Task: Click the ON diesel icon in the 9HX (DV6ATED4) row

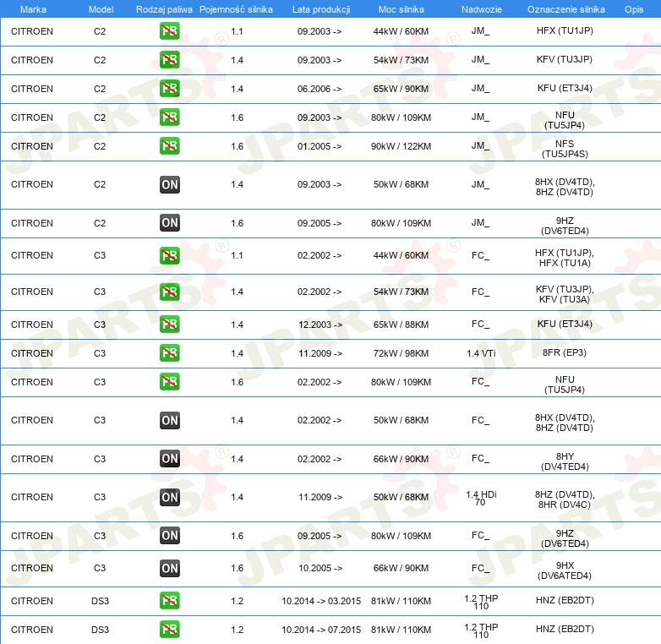Action: tap(169, 568)
